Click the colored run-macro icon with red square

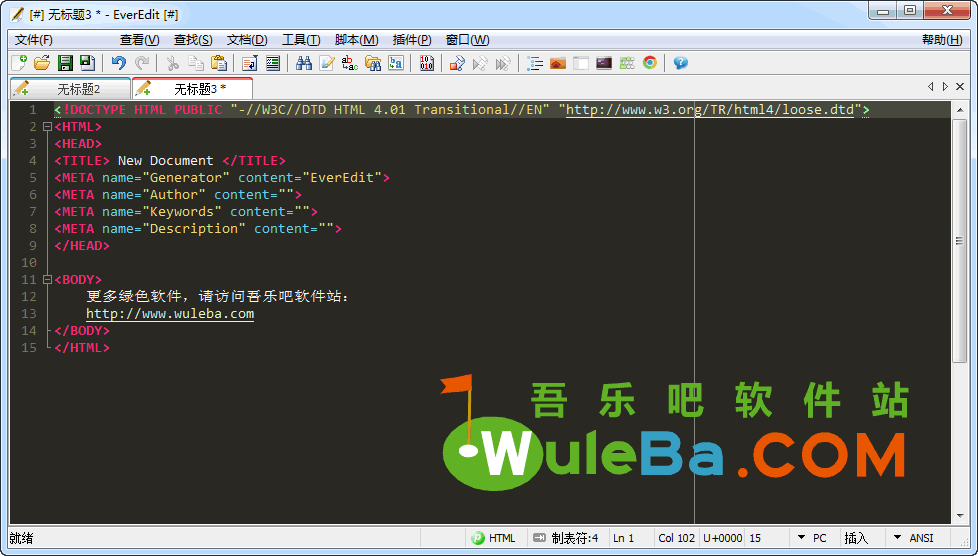(457, 62)
